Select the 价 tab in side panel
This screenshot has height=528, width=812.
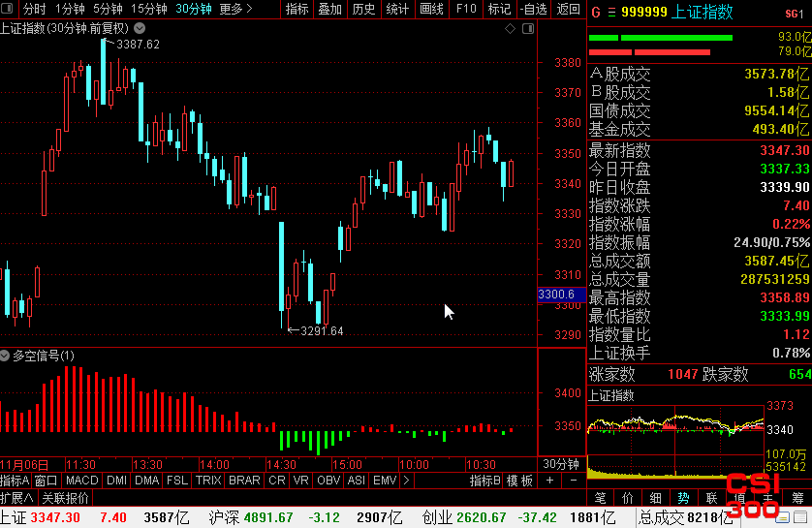(628, 498)
